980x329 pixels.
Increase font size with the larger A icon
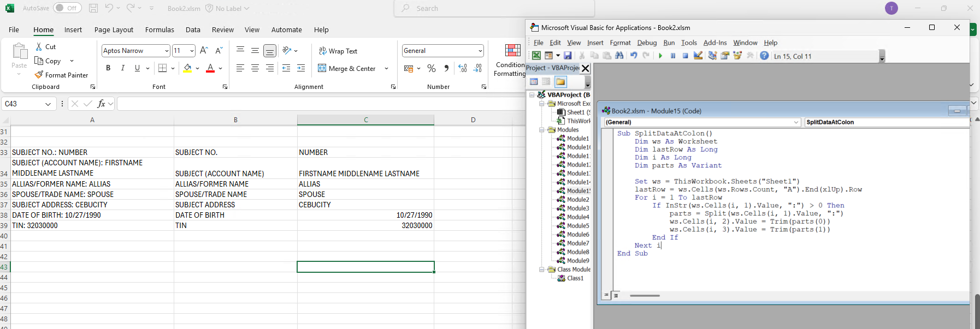[x=204, y=50]
